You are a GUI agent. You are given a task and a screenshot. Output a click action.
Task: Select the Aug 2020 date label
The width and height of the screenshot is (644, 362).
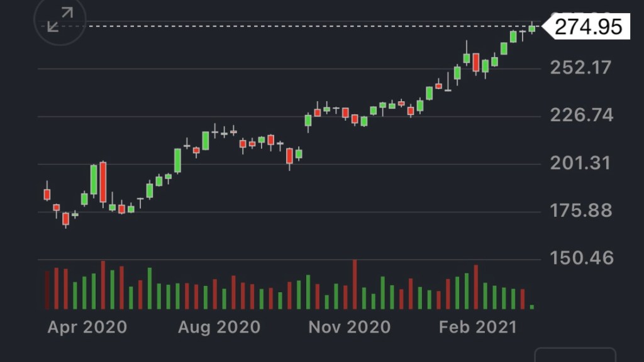(219, 327)
